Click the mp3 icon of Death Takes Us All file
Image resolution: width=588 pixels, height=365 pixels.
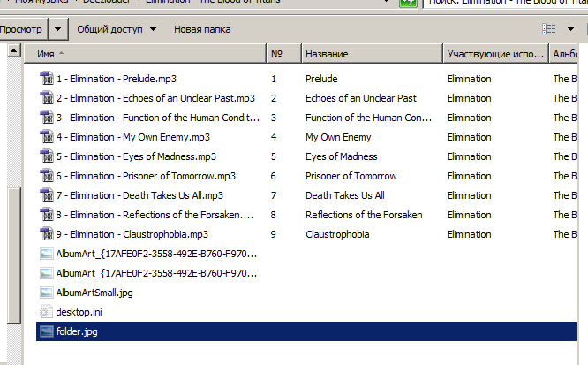point(47,195)
